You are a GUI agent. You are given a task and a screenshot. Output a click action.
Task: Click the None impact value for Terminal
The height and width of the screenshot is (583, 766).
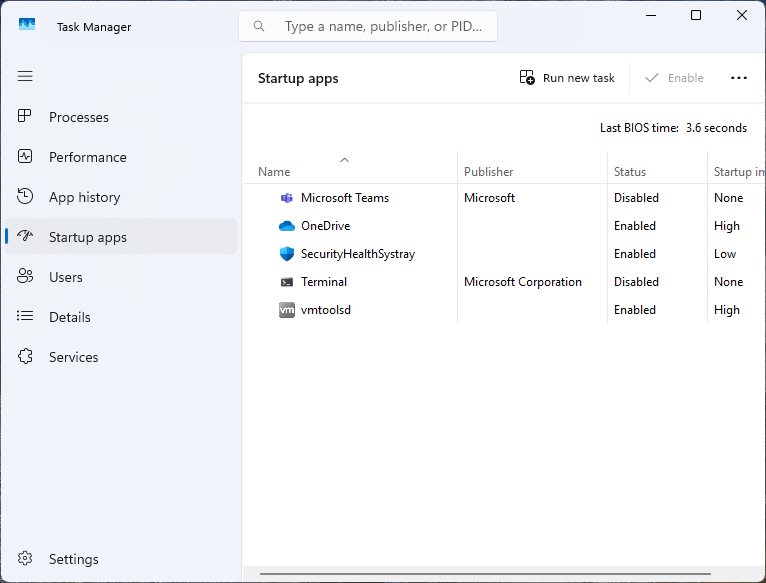[x=728, y=282]
